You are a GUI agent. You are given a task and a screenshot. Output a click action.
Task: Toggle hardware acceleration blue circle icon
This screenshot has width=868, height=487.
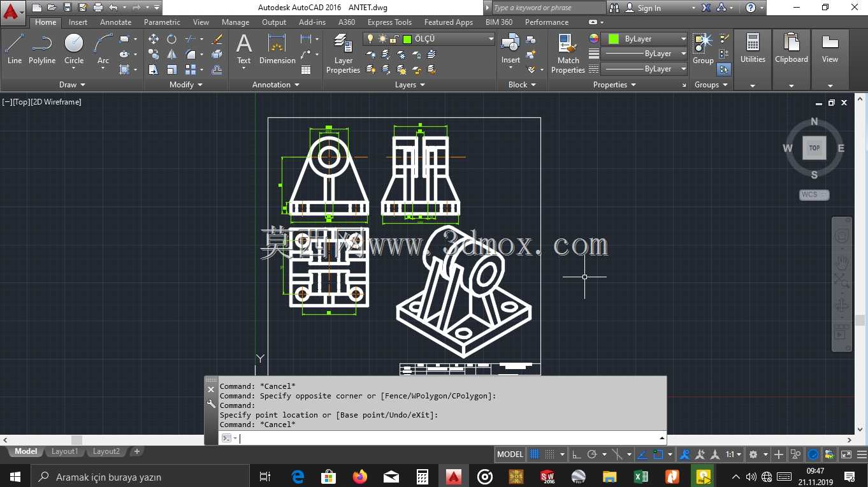tap(814, 454)
